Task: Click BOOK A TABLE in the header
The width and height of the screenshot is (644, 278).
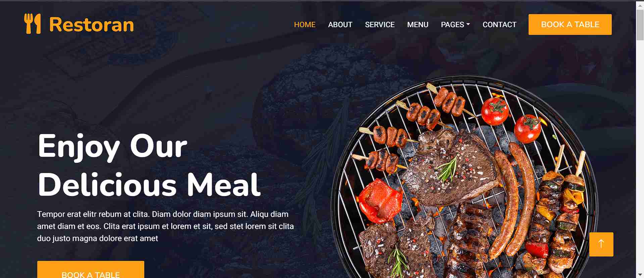Action: tap(570, 25)
